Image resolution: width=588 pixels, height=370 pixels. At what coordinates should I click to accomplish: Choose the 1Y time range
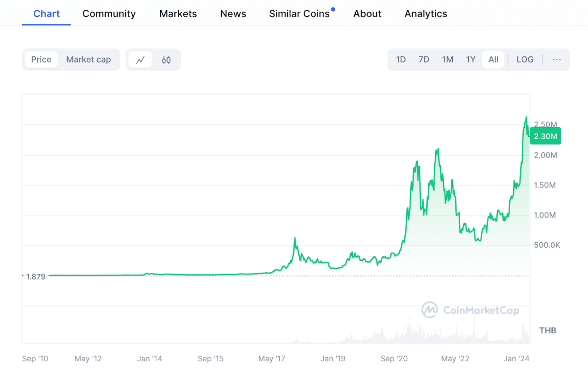[470, 60]
